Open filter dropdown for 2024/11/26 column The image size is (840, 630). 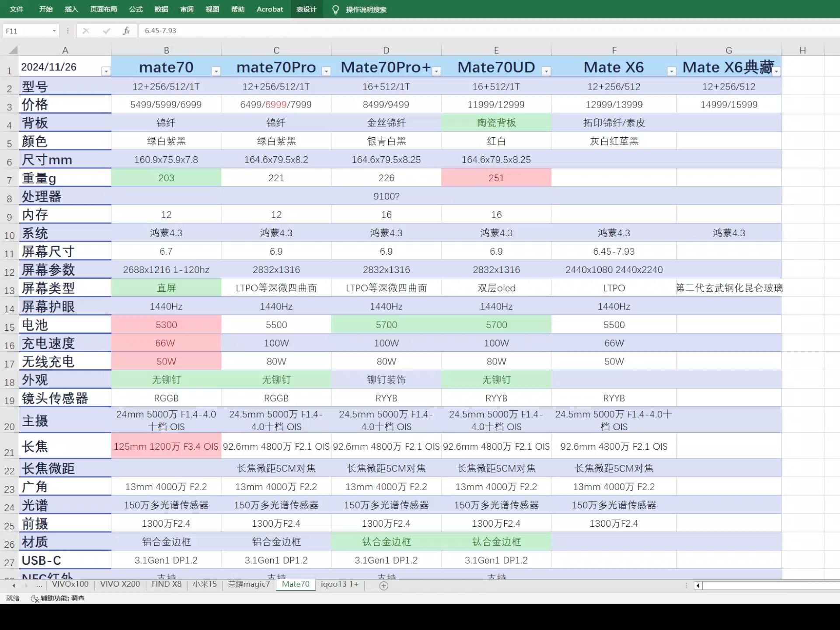(106, 71)
